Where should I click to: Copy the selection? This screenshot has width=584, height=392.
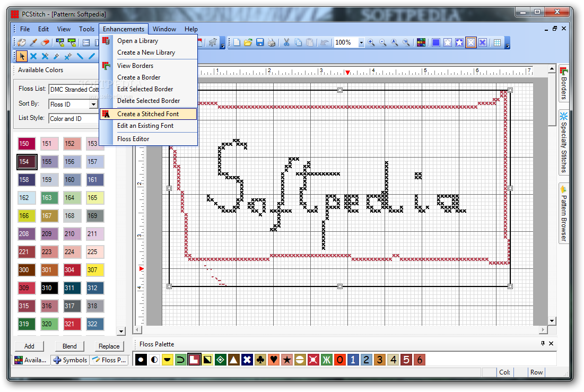coord(298,42)
